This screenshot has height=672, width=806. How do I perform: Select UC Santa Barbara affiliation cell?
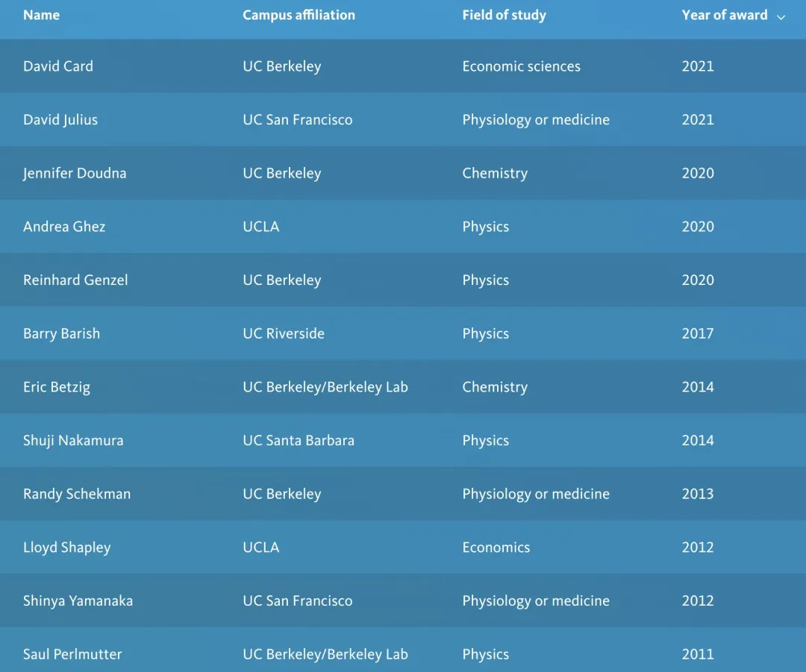pyautogui.click(x=299, y=441)
